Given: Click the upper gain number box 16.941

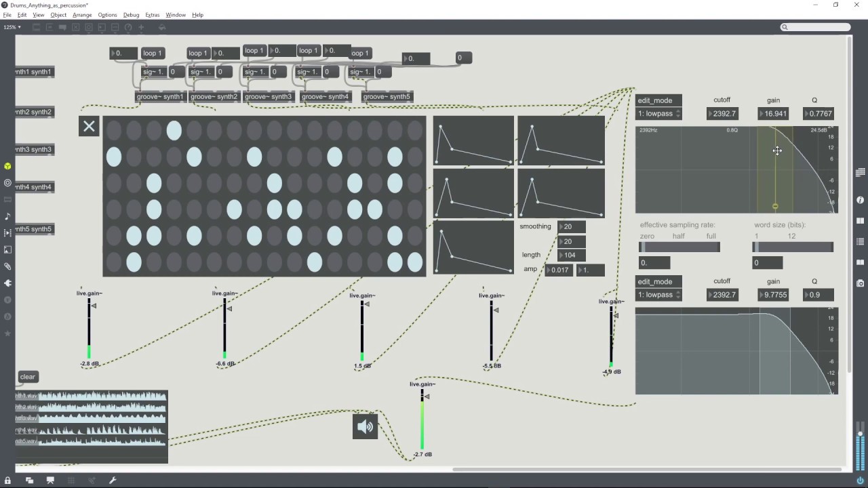Looking at the screenshot, I should click(x=774, y=114).
